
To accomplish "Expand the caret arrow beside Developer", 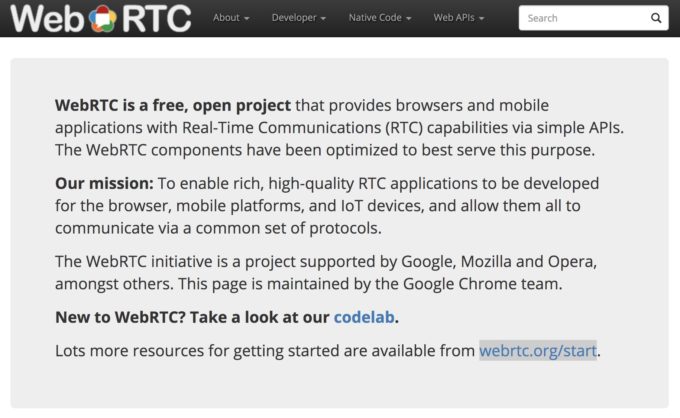I will pyautogui.click(x=323, y=19).
